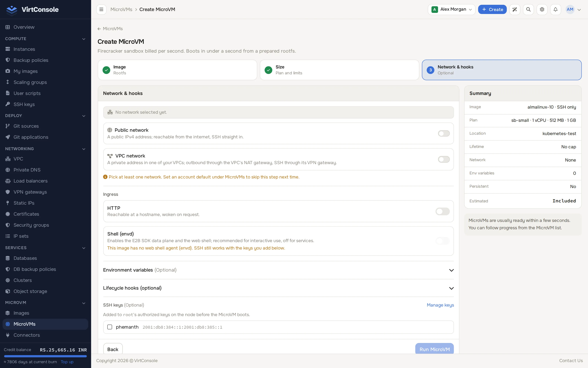Open the notifications bell icon
The image size is (588, 368).
555,10
